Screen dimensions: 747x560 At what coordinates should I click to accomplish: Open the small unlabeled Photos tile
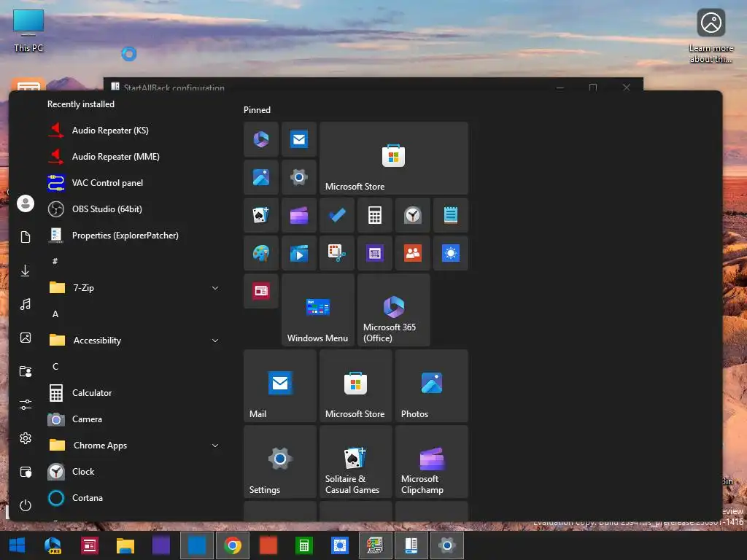click(261, 177)
